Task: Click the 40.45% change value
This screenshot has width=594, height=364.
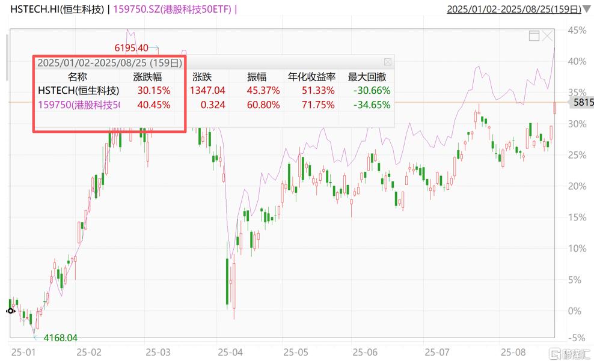Action: pos(154,105)
